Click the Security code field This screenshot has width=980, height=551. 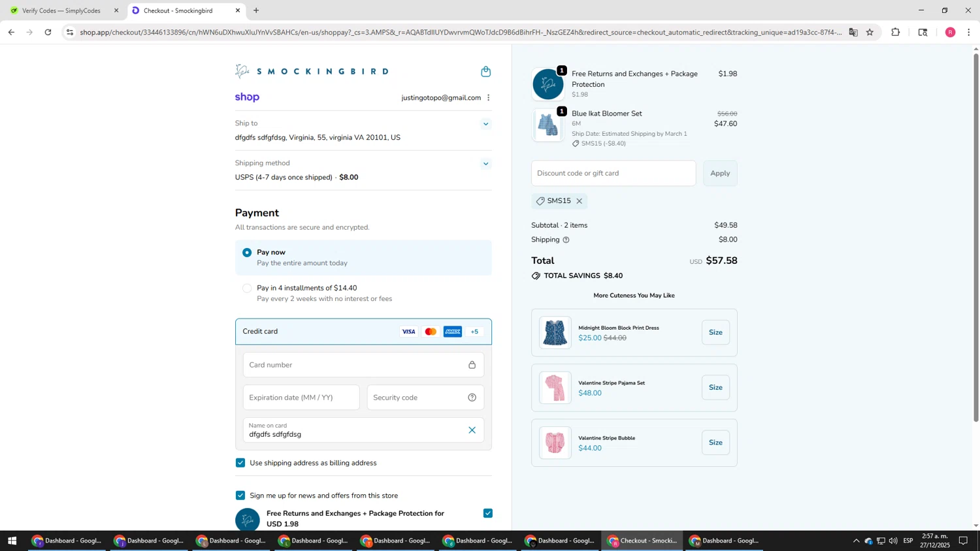coord(425,398)
